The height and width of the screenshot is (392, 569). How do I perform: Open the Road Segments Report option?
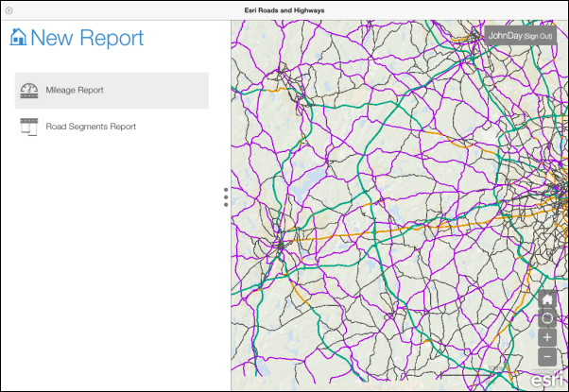click(x=91, y=127)
